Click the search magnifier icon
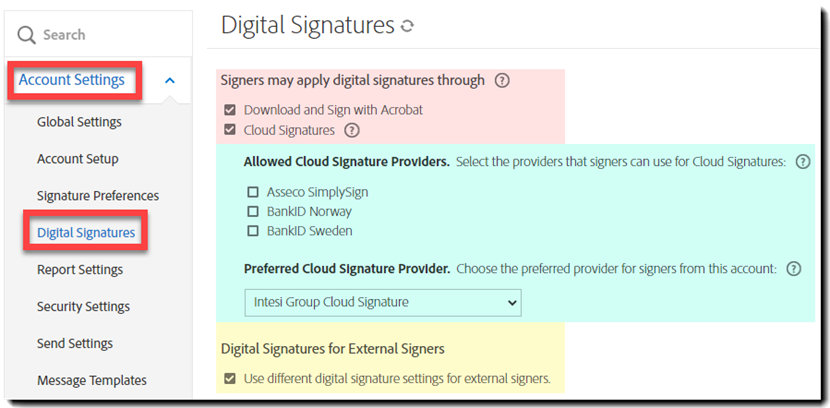 point(26,35)
